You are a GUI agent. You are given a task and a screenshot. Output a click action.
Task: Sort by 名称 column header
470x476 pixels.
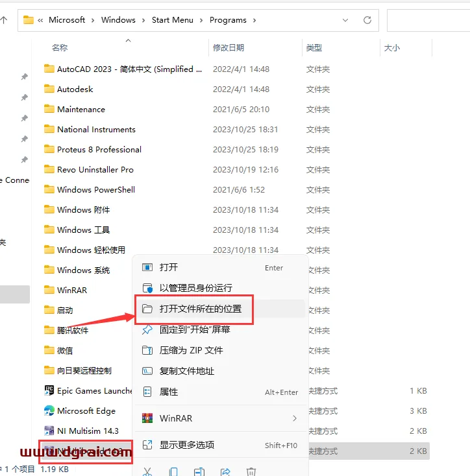(60, 47)
